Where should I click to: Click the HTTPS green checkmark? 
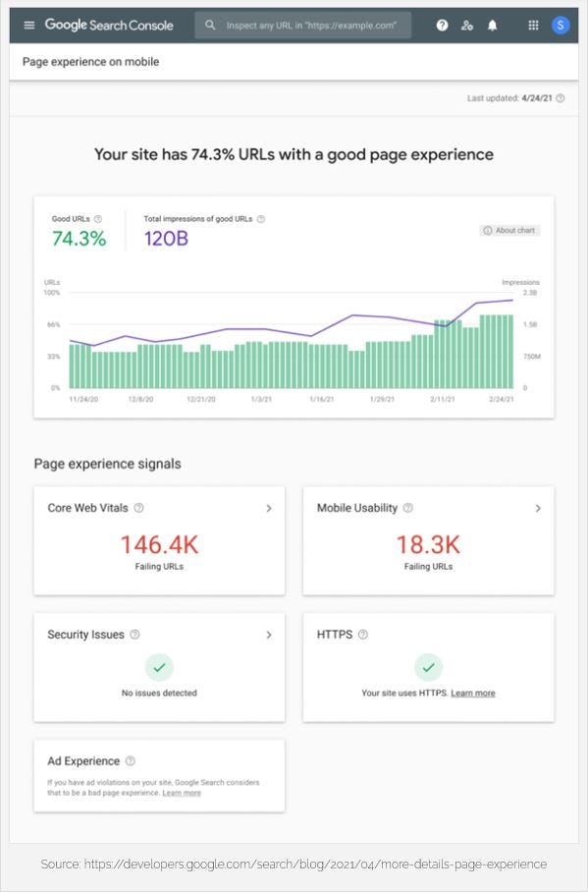[x=428, y=667]
